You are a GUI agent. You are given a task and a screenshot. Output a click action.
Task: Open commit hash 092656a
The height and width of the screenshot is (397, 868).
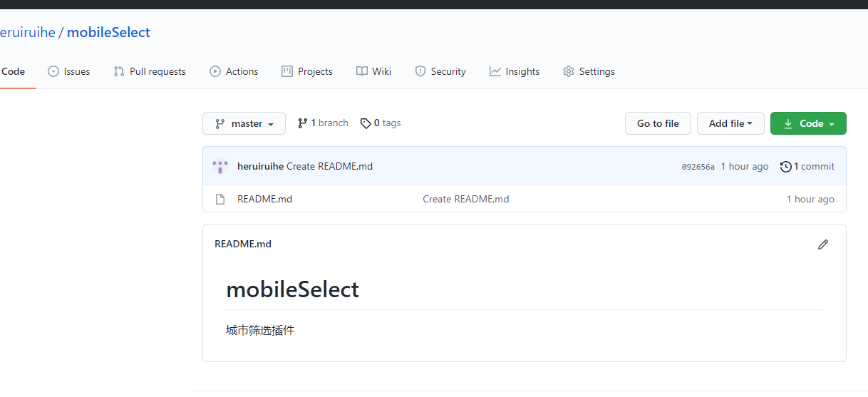(x=698, y=167)
